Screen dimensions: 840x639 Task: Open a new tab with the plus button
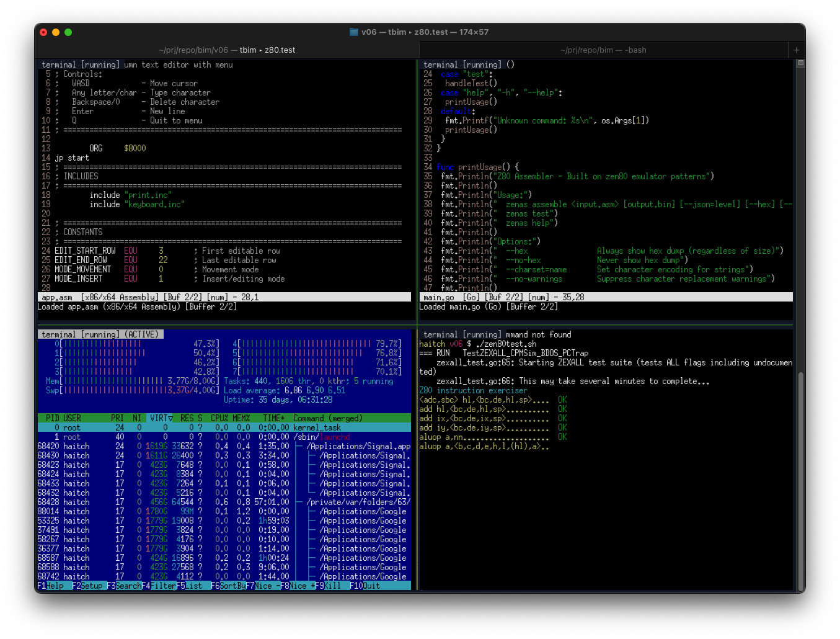pyautogui.click(x=796, y=50)
